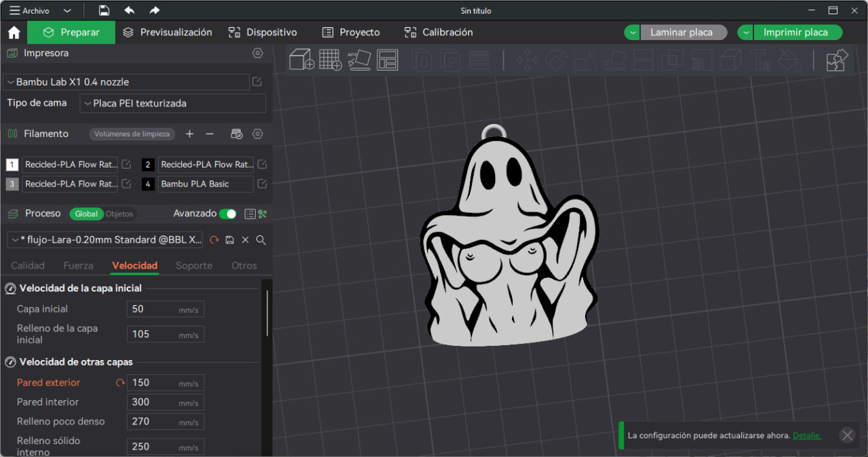
Task: Add a model with the cube-plus icon
Action: click(302, 60)
